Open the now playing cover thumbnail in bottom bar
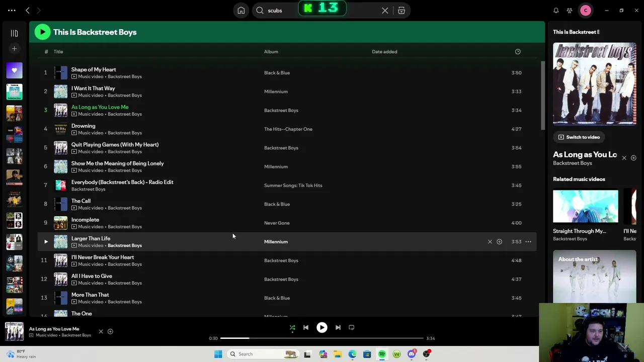This screenshot has width=644, height=362. tap(14, 332)
